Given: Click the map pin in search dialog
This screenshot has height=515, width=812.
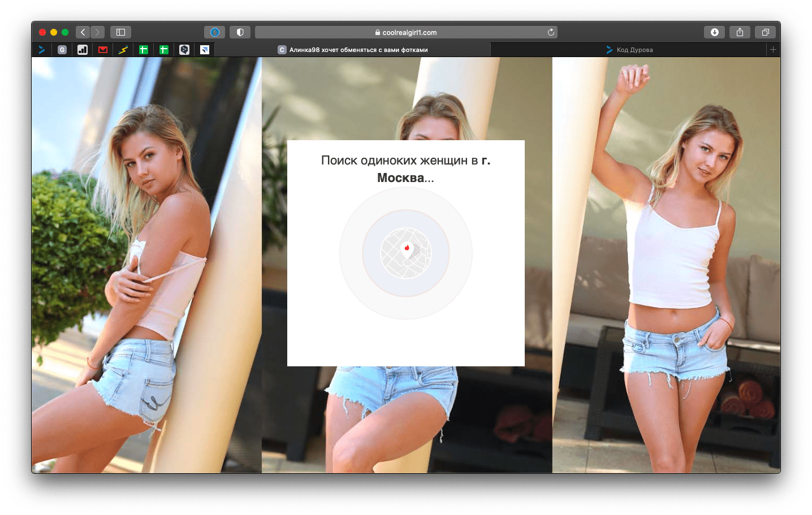Looking at the screenshot, I should (407, 249).
